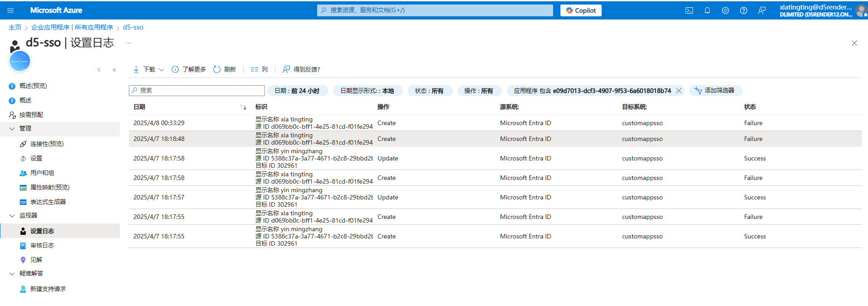Remove the 应用程序 filter with X
This screenshot has width=868, height=306.
(679, 91)
